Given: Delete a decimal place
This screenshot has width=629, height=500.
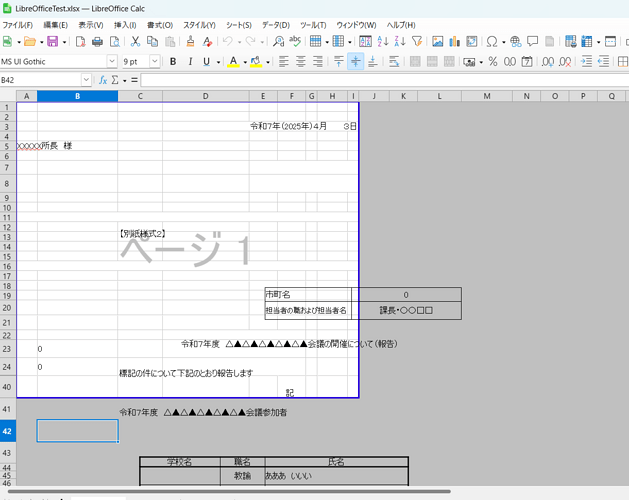Looking at the screenshot, I should (x=565, y=61).
